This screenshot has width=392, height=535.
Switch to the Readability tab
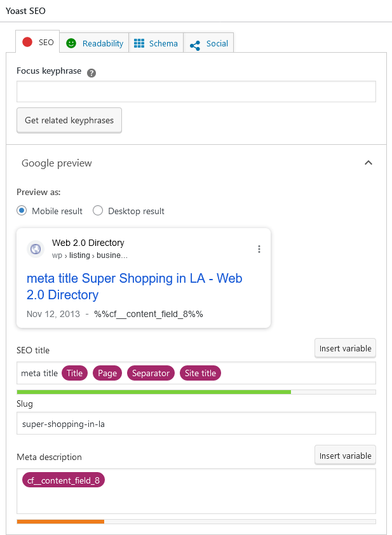[95, 43]
